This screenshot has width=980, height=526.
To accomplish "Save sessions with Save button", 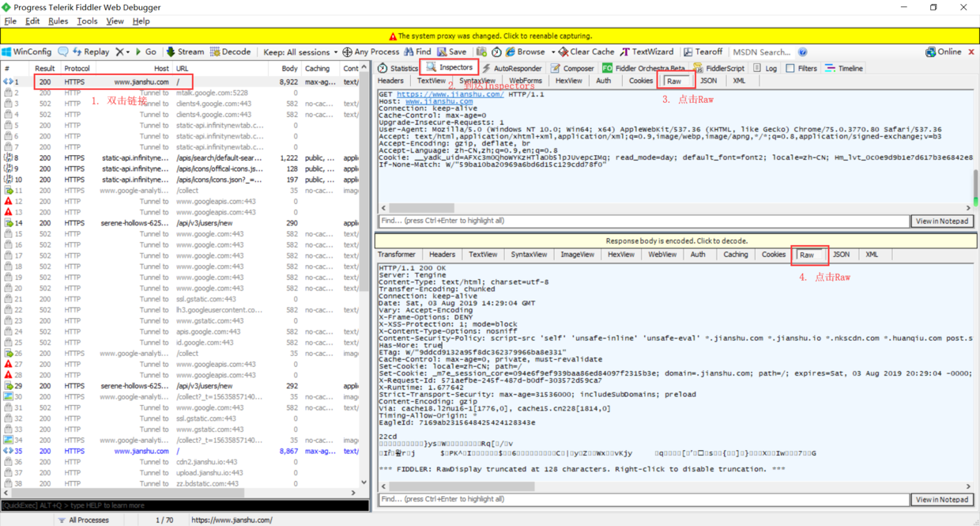I will (452, 52).
